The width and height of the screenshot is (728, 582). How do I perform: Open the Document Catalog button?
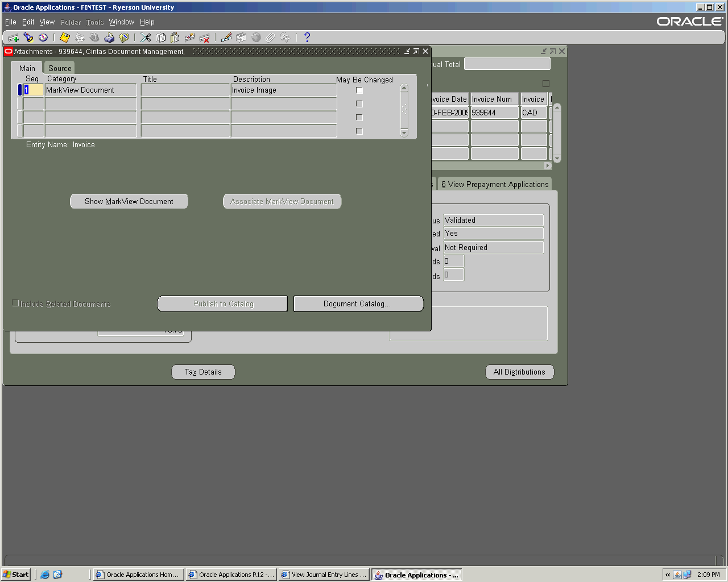pyautogui.click(x=358, y=304)
